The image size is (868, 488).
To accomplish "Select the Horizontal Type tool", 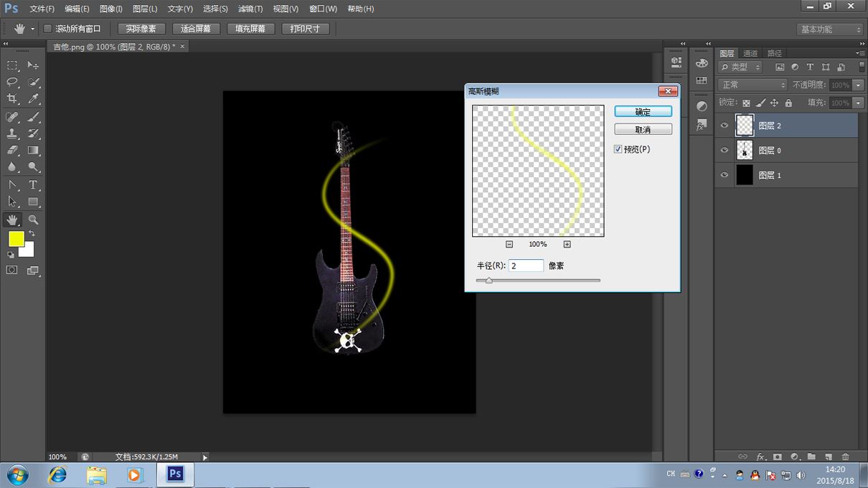I will point(33,185).
